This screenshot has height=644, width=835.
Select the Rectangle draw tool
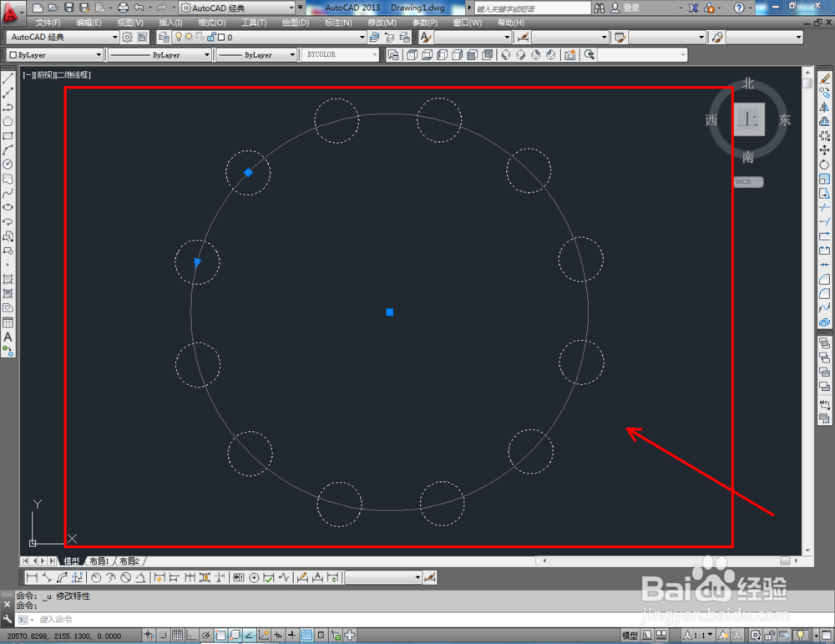pyautogui.click(x=8, y=136)
